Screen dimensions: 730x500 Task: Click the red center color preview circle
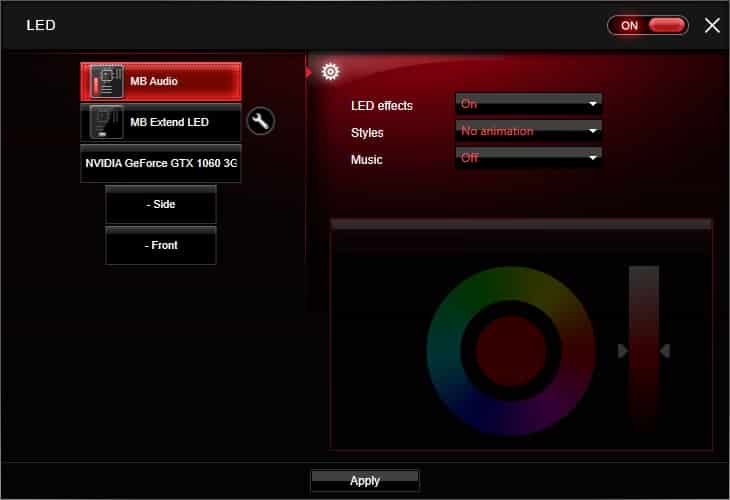[511, 351]
